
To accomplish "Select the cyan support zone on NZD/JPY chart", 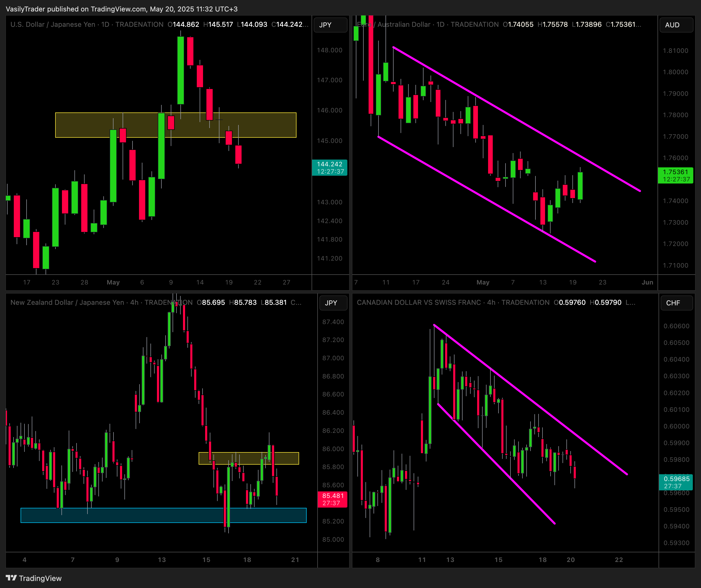I will (x=163, y=515).
